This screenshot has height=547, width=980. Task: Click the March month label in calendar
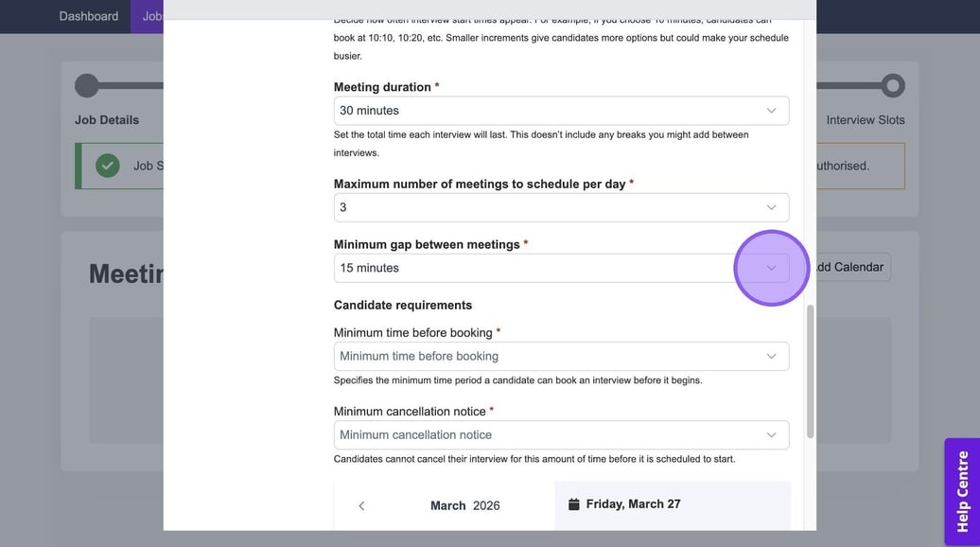(447, 506)
